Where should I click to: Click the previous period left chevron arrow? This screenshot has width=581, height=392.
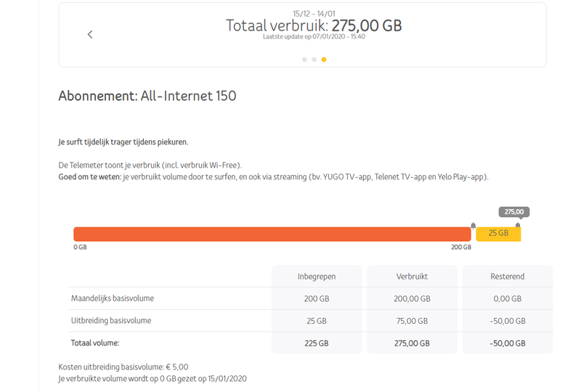click(x=90, y=34)
